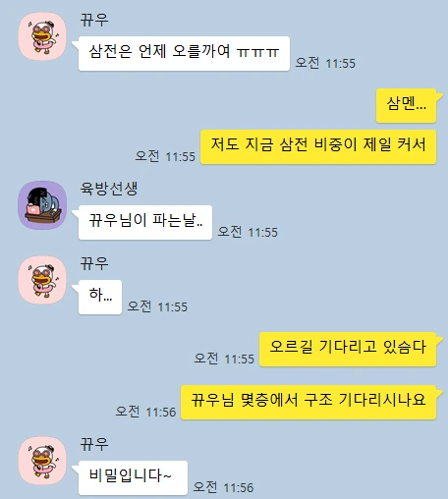
Task: Click the 하... message bubble
Action: (100, 297)
